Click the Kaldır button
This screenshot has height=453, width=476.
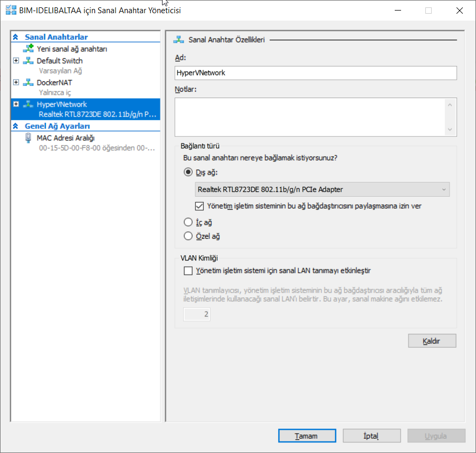click(x=432, y=341)
